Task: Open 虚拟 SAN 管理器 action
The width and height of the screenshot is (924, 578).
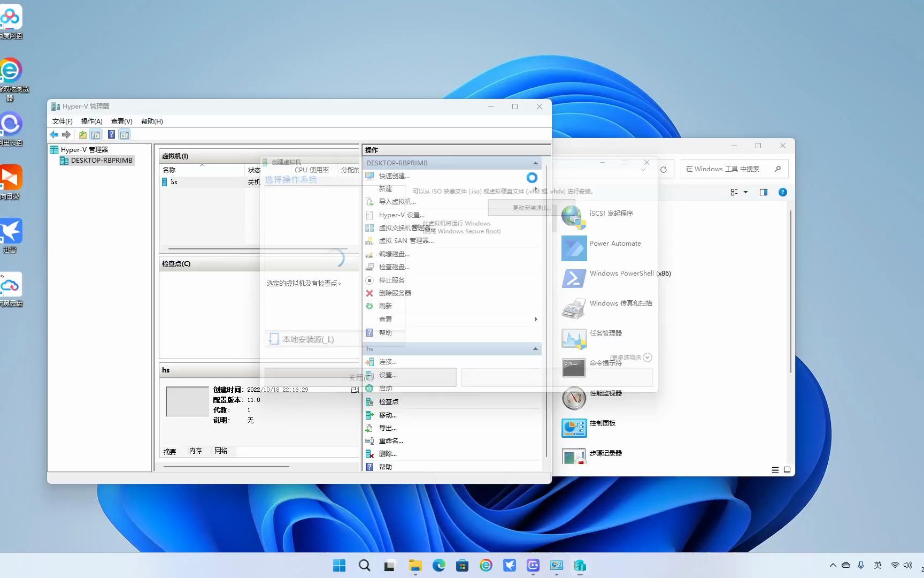Action: coord(406,241)
